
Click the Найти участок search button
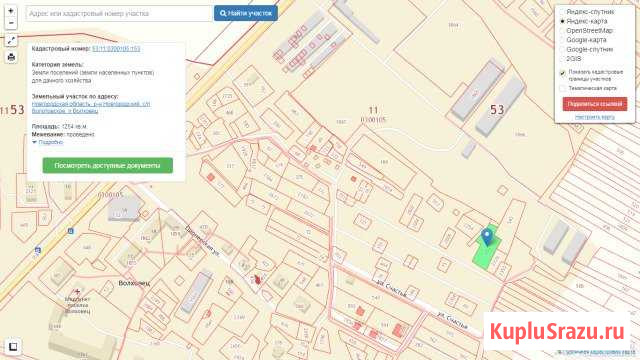point(246,13)
